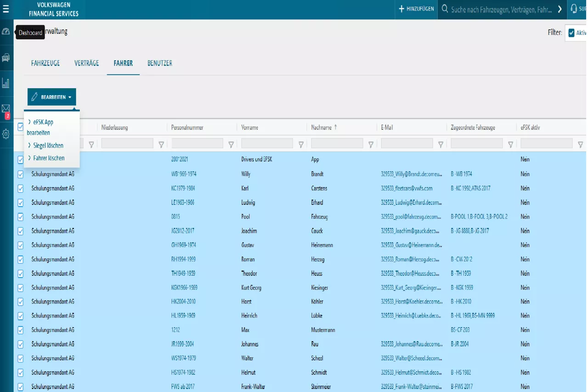588x392 pixels.
Task: Click the global search input field
Action: tap(502, 9)
